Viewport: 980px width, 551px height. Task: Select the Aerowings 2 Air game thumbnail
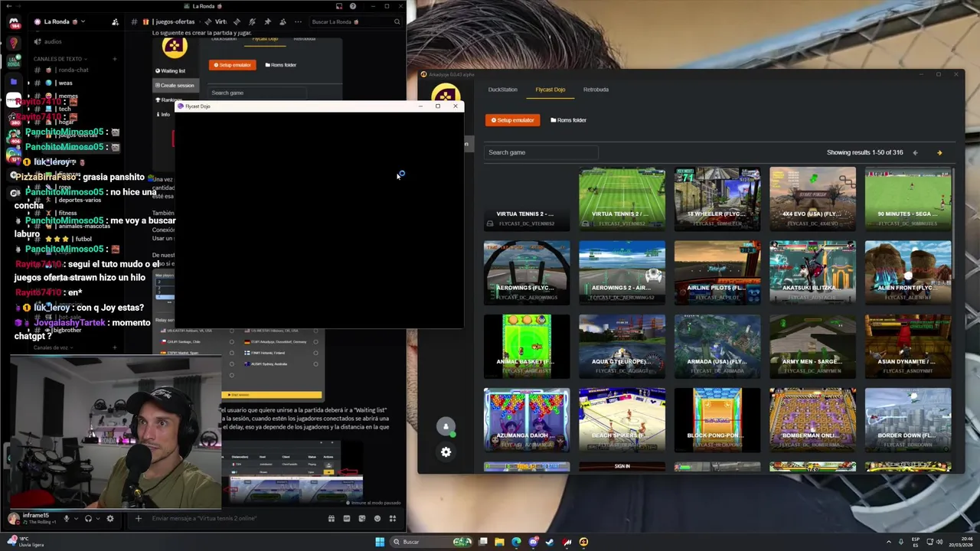pos(622,272)
